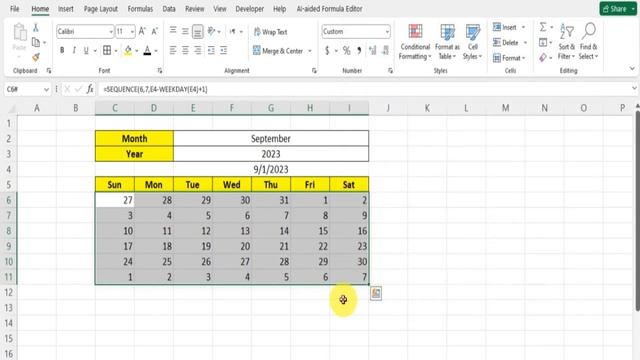Screen dimensions: 640x360
Task: Switch to the Formulas tab
Action: [140, 9]
